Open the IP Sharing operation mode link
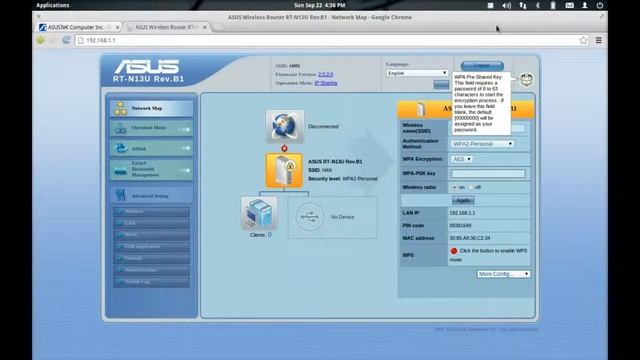This screenshot has width=640, height=360. (326, 83)
